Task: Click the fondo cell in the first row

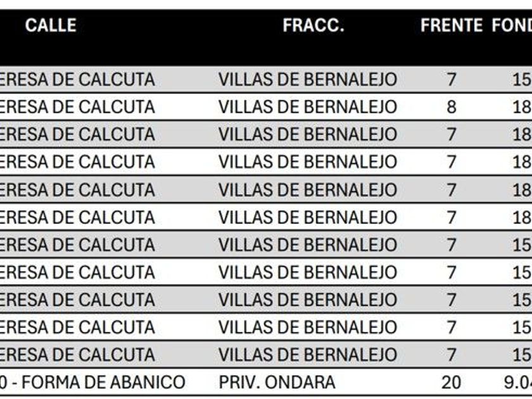Action: click(521, 80)
